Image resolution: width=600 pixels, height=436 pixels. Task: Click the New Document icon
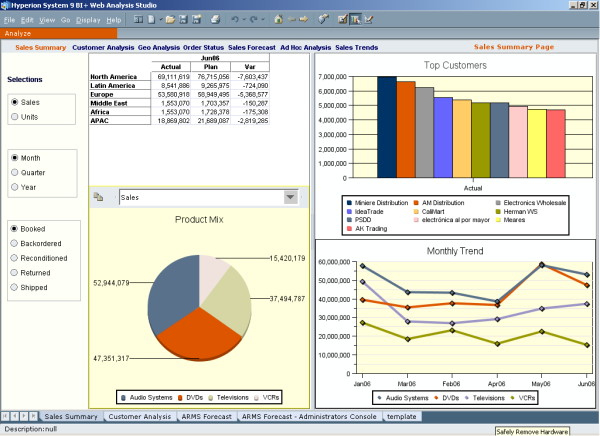pyautogui.click(x=151, y=19)
